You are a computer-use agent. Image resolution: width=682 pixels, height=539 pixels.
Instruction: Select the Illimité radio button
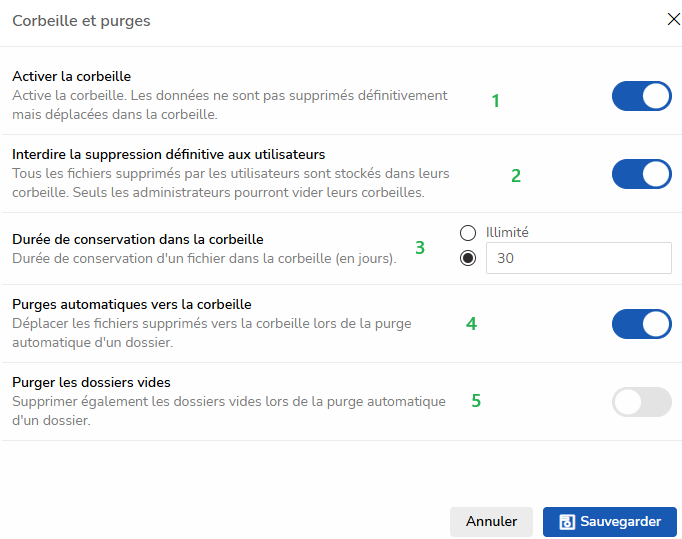(x=467, y=232)
